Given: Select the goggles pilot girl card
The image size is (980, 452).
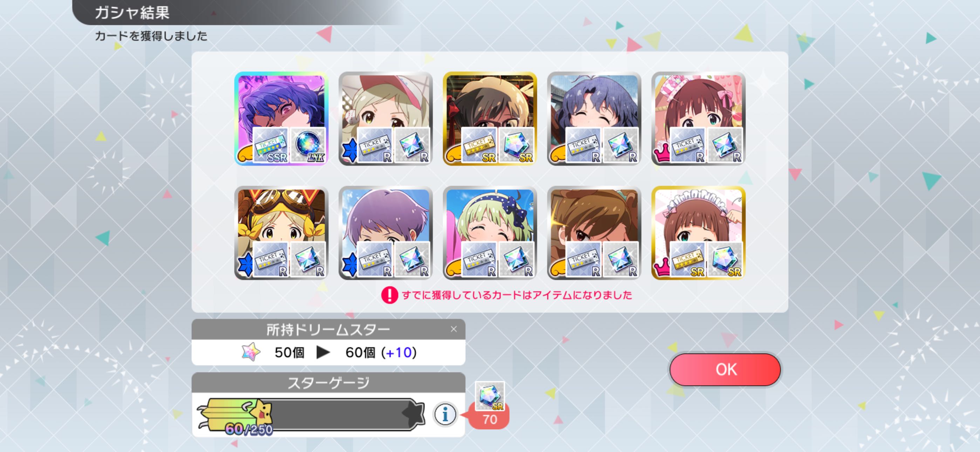Looking at the screenshot, I should pyautogui.click(x=281, y=233).
